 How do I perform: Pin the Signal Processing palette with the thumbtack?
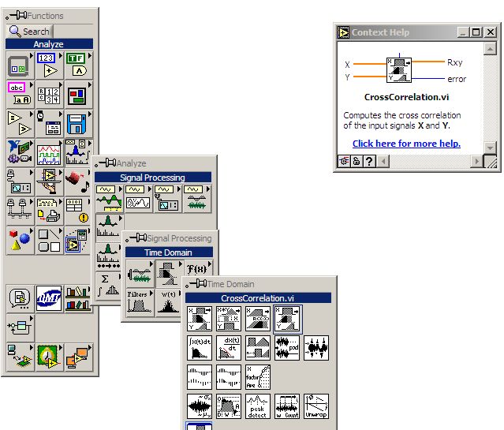click(x=136, y=238)
